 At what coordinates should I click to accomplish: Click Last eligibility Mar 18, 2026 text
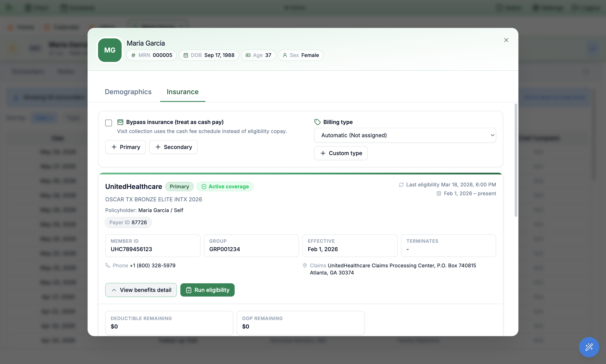tap(451, 185)
